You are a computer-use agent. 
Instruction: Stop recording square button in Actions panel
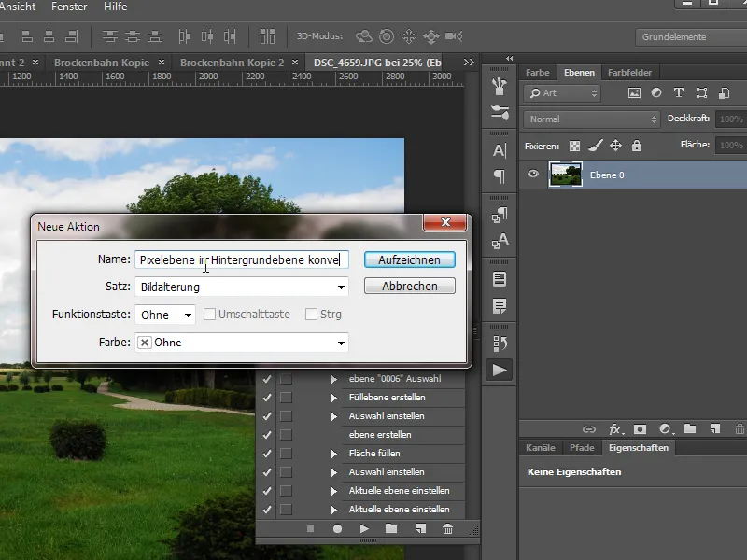coord(311,528)
